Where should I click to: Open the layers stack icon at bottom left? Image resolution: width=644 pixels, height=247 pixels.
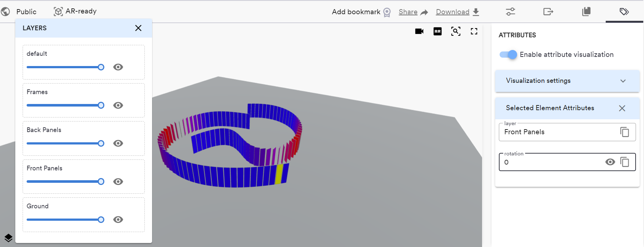(x=8, y=238)
